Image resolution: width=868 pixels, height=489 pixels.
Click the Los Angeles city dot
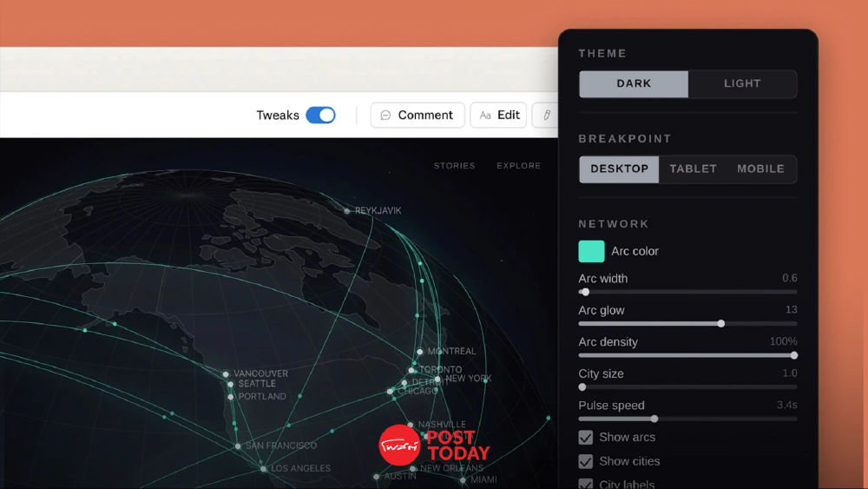(264, 469)
